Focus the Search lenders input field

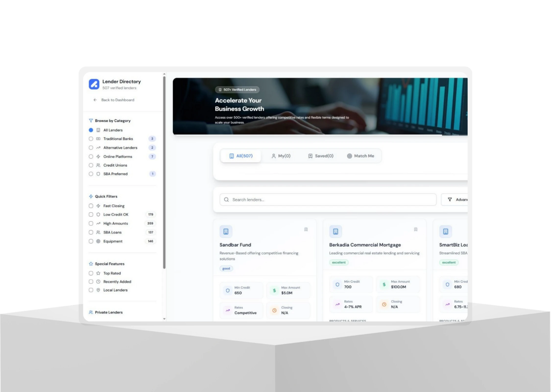tap(328, 200)
